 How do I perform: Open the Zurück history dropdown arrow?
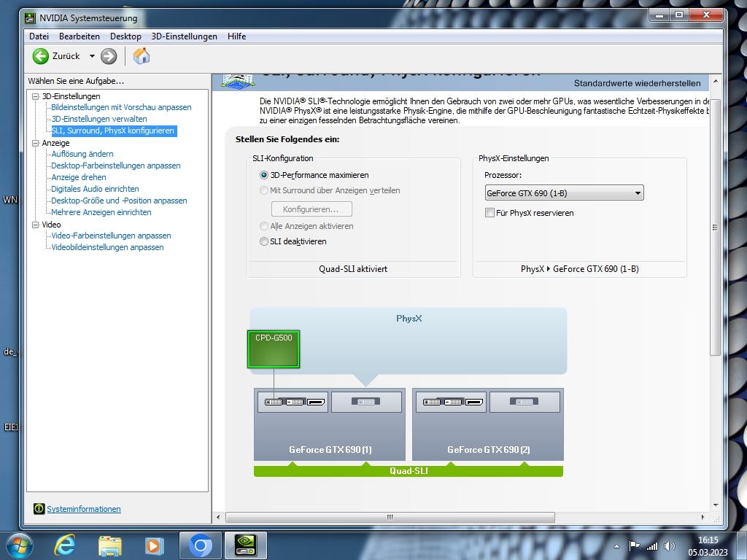(92, 56)
